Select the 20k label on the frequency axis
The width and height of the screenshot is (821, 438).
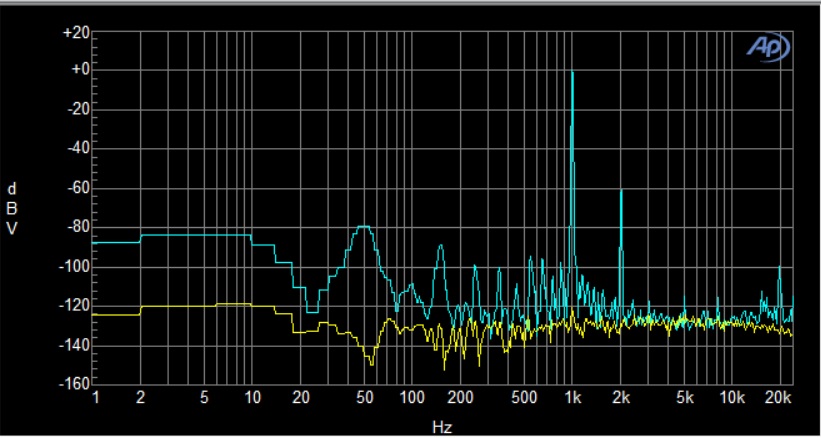click(x=778, y=398)
